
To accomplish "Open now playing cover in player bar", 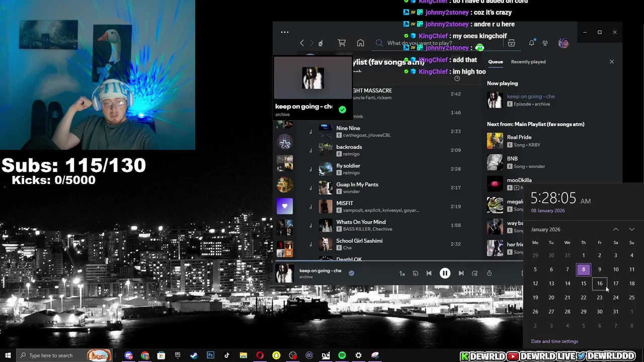I will point(285,274).
